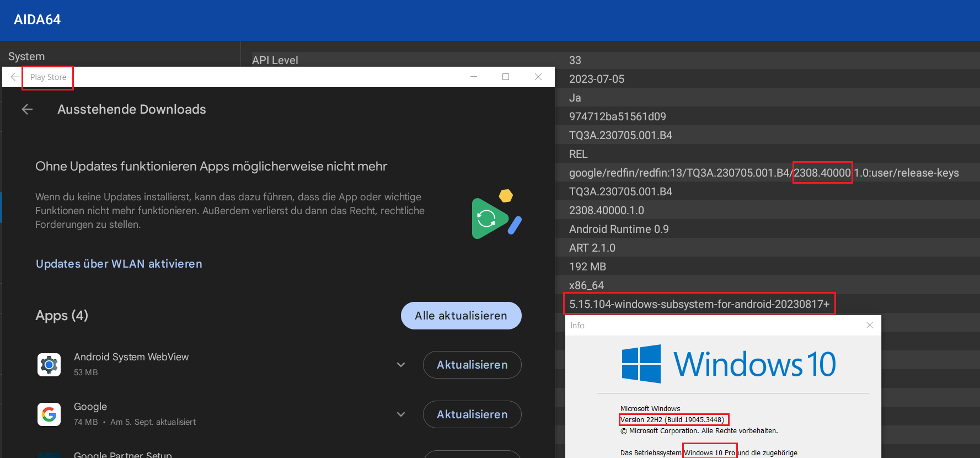This screenshot has width=980, height=458.
Task: Close the Play Store window
Action: click(x=538, y=77)
